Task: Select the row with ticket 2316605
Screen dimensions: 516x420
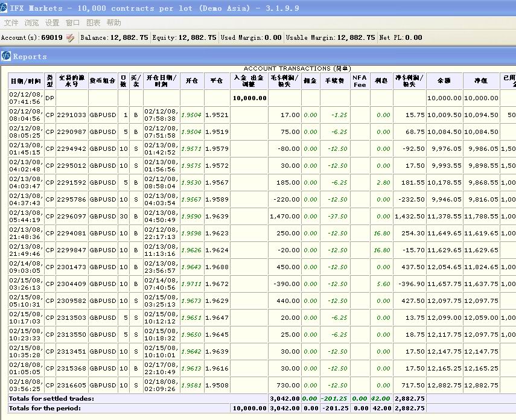Action: [71, 385]
